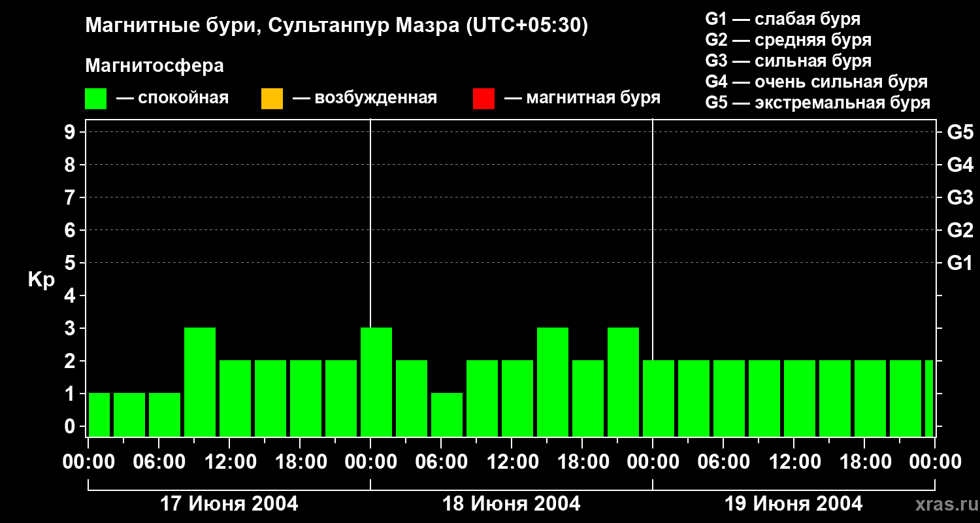Screen dimensions: 980x523
Task: Click the first '00:00' label at the chart's left edge
Action: coord(88,462)
